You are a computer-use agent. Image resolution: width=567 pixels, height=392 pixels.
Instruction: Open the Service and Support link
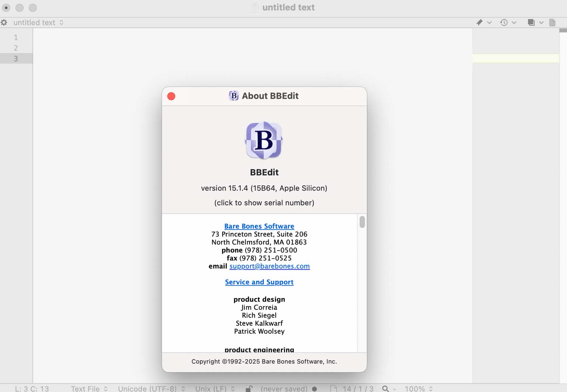click(259, 282)
